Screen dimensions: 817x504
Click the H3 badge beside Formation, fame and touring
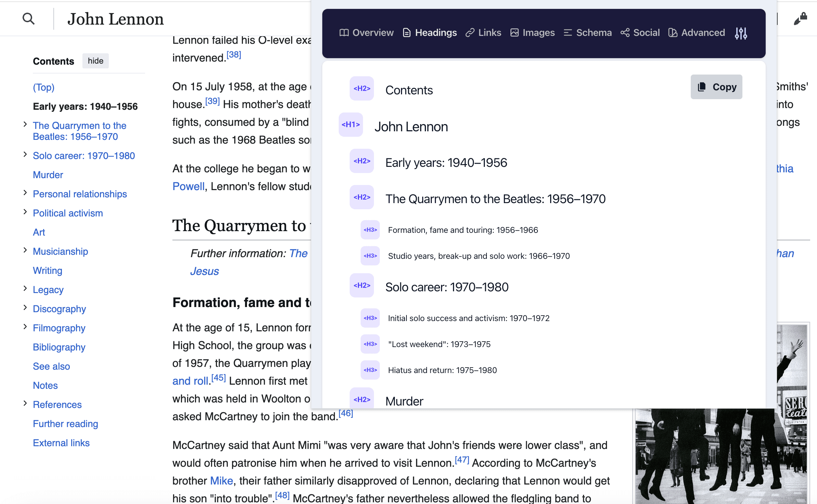[x=370, y=230]
